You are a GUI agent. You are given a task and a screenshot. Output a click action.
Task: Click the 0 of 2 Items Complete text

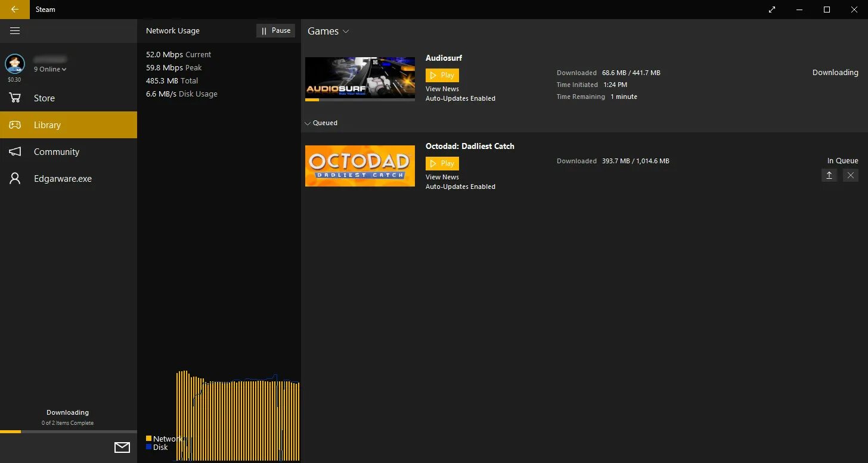click(x=68, y=423)
